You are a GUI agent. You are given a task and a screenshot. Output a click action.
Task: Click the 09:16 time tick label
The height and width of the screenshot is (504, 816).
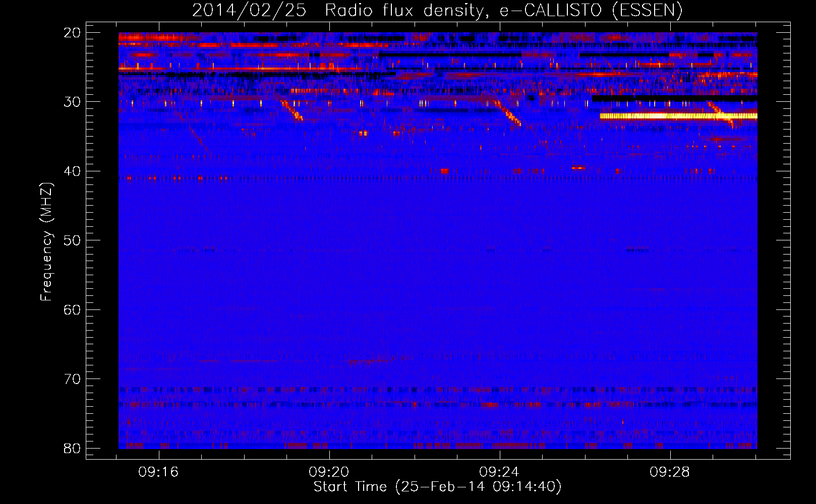coord(158,472)
